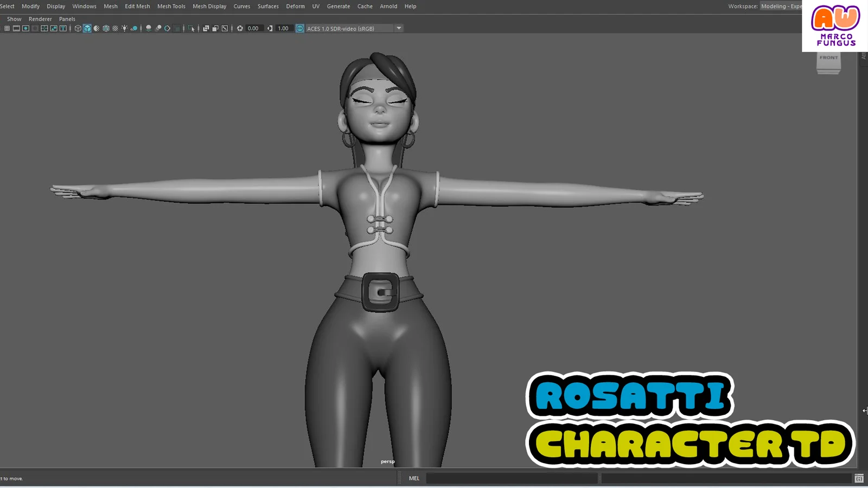Screen dimensions: 868x488
Task: Click the MEL label on the command line
Action: click(x=414, y=478)
